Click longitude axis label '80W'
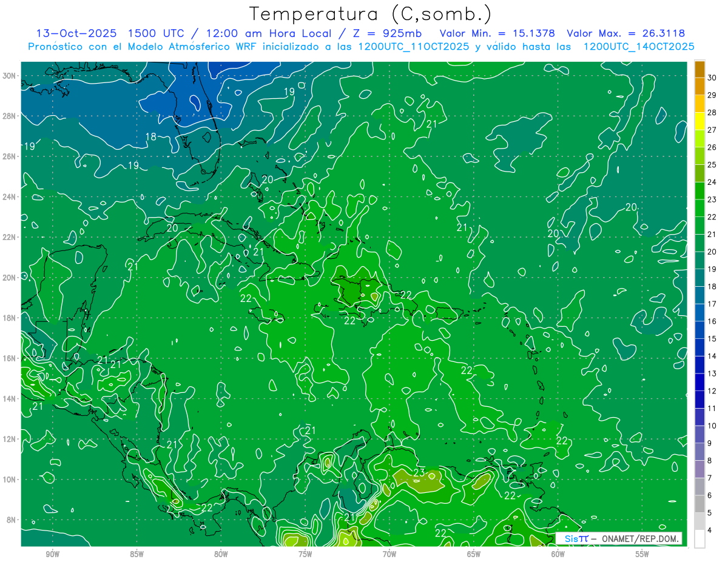 [221, 554]
